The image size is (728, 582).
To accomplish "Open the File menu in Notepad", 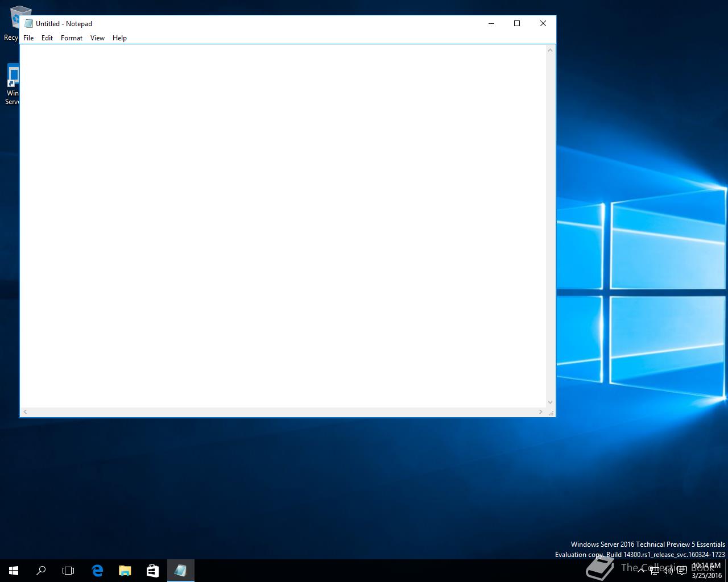I will point(28,38).
